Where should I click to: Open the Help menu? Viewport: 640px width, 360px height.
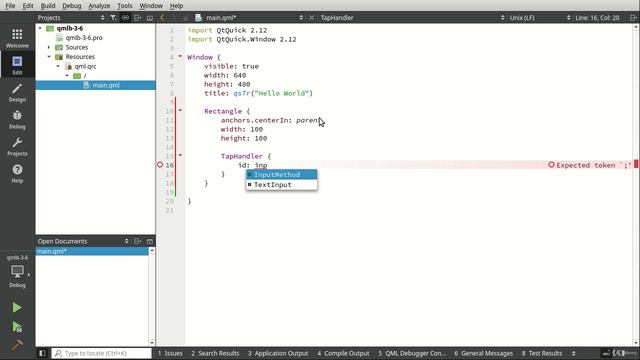click(x=176, y=6)
